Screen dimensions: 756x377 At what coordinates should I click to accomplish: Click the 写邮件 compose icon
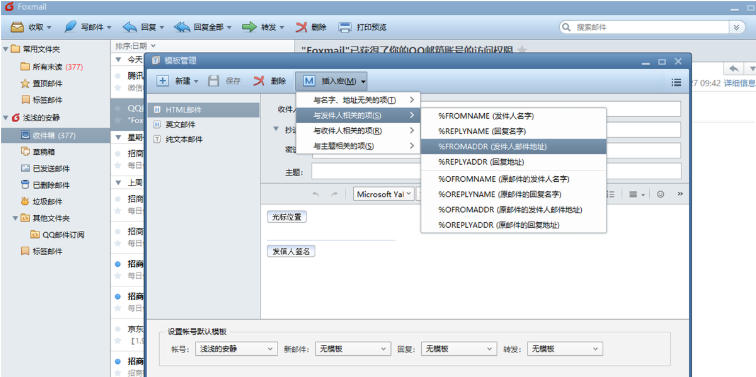70,27
